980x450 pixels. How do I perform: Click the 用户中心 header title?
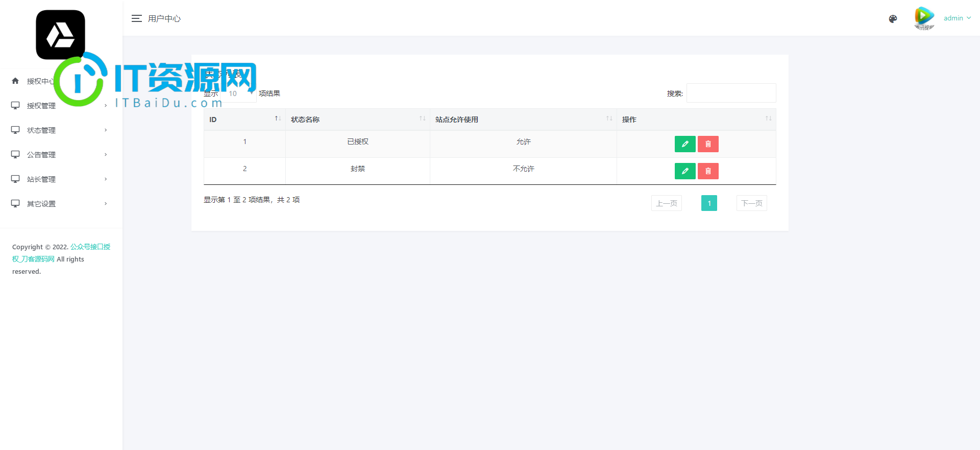(164, 18)
